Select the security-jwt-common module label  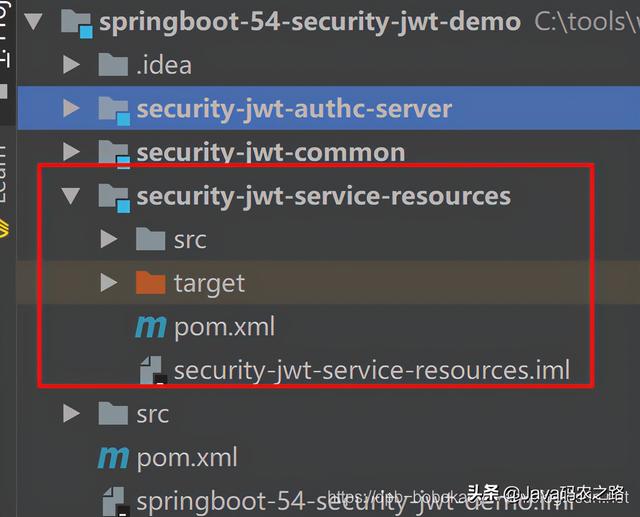(x=271, y=153)
